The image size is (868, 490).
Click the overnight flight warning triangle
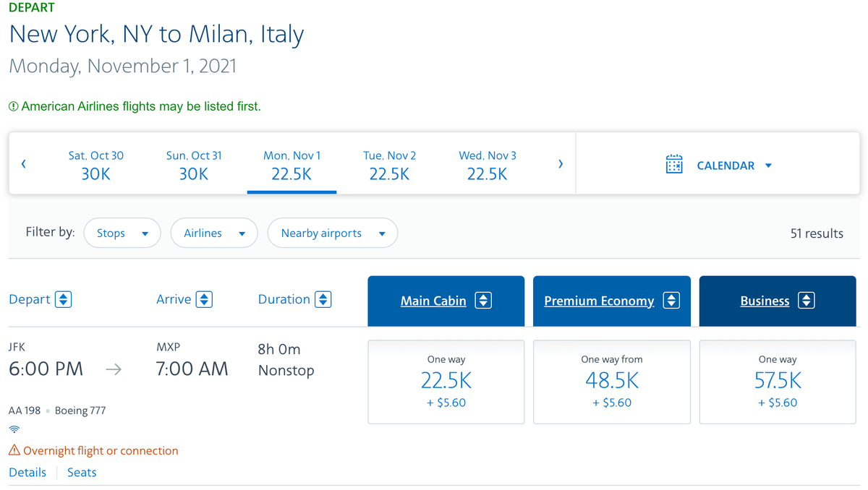tap(14, 450)
